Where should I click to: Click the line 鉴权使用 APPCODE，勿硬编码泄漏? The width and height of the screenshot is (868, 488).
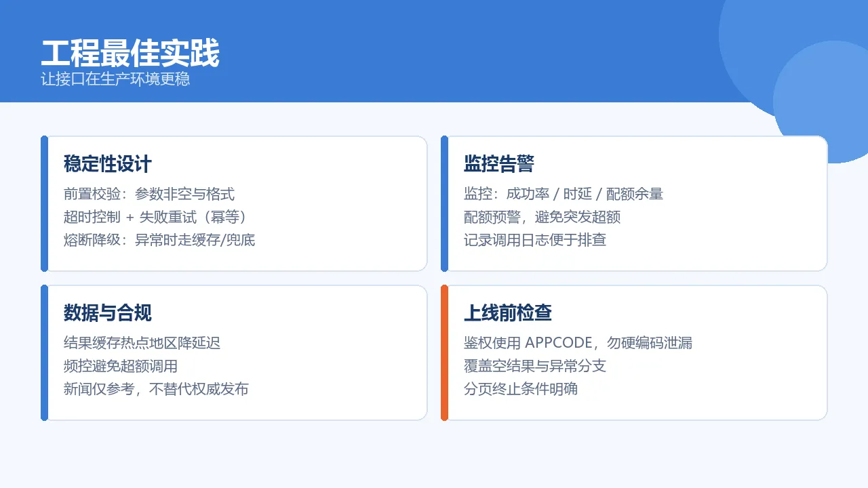[x=578, y=344]
